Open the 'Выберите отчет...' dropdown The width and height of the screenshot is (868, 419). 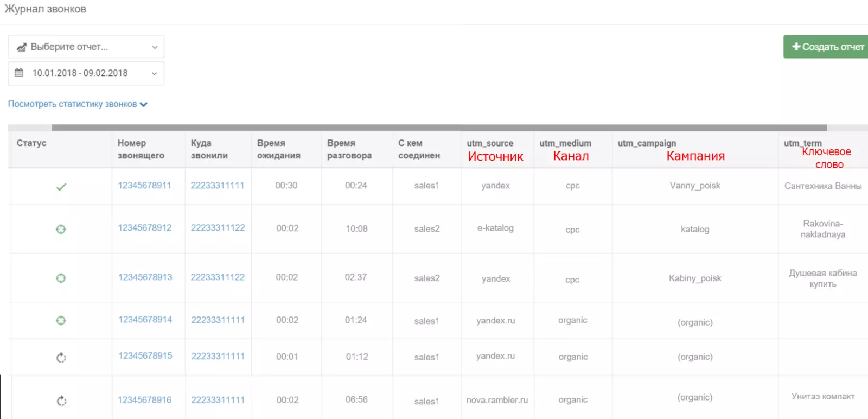pos(86,47)
